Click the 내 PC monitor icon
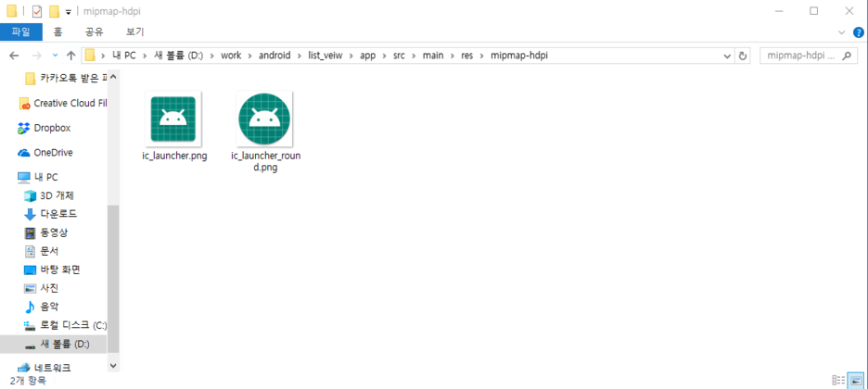 (x=24, y=177)
